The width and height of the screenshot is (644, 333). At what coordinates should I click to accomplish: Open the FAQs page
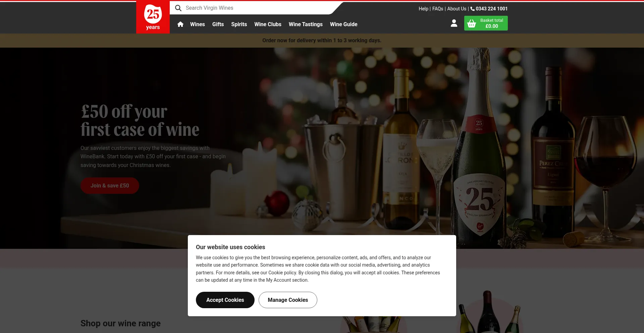pyautogui.click(x=438, y=9)
